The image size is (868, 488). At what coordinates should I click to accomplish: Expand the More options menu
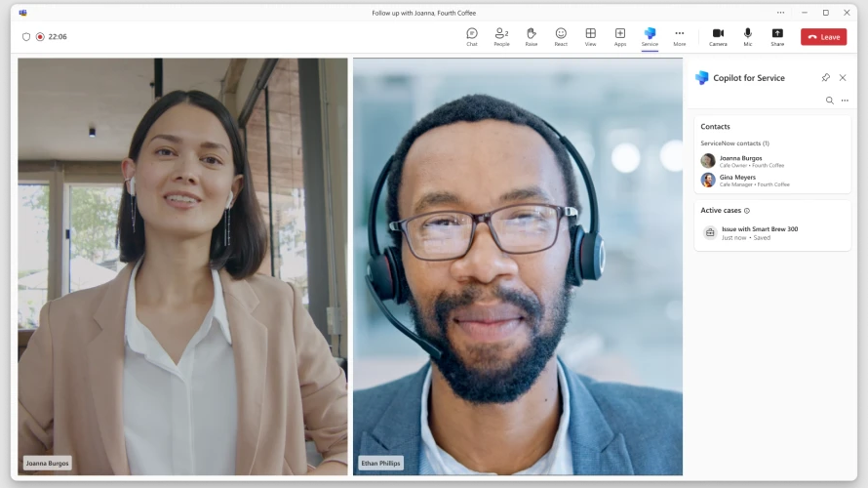point(680,36)
